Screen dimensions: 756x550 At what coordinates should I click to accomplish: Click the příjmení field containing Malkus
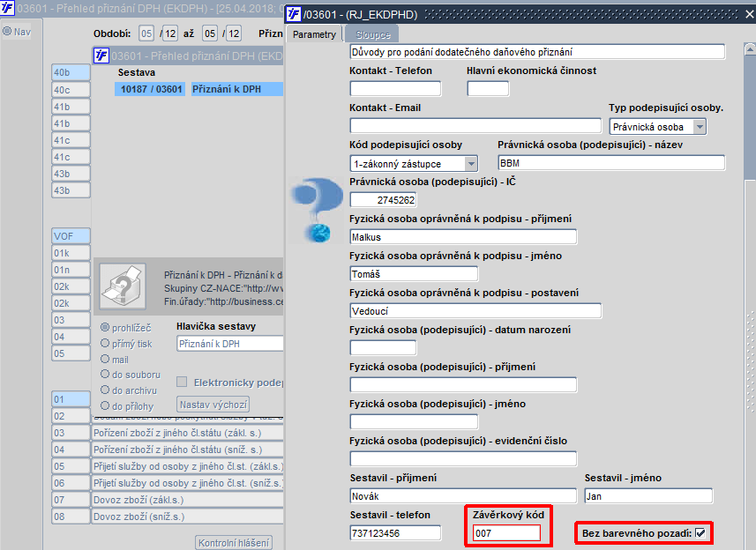pyautogui.click(x=463, y=236)
